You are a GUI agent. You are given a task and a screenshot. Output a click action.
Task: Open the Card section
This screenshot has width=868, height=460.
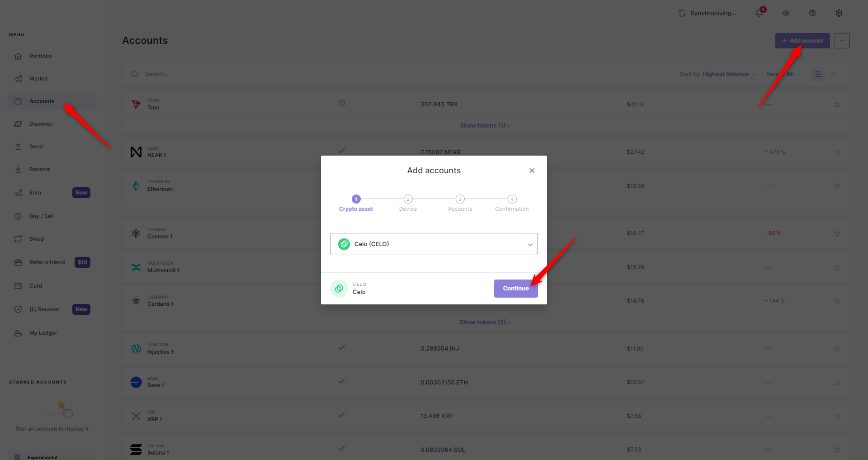pyautogui.click(x=52, y=286)
